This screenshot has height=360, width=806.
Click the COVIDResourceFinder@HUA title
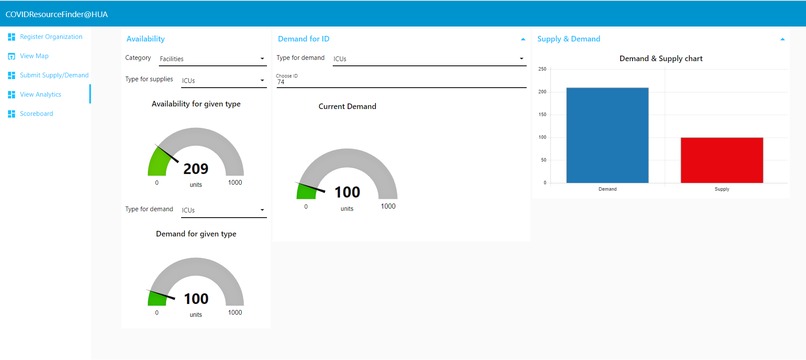click(x=57, y=14)
